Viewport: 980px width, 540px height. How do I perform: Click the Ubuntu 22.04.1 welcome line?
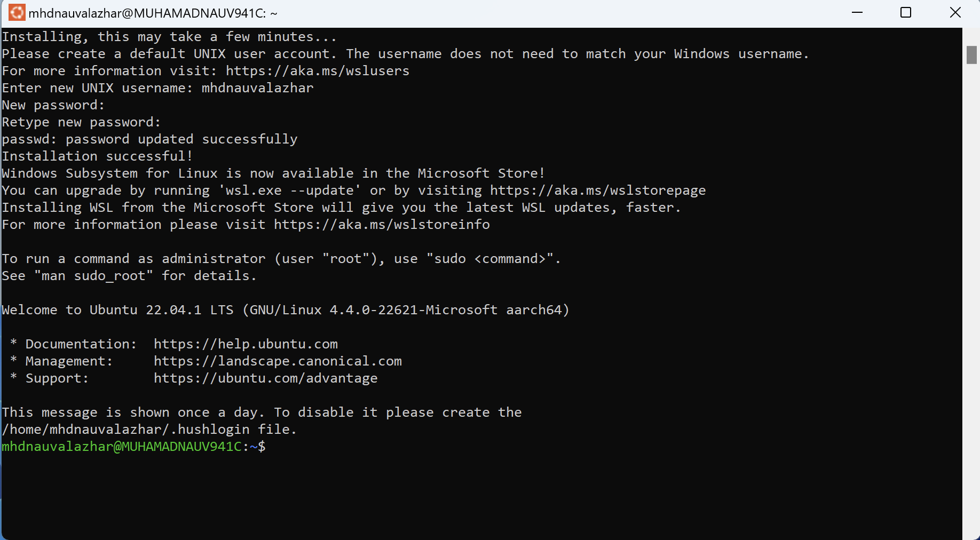284,309
